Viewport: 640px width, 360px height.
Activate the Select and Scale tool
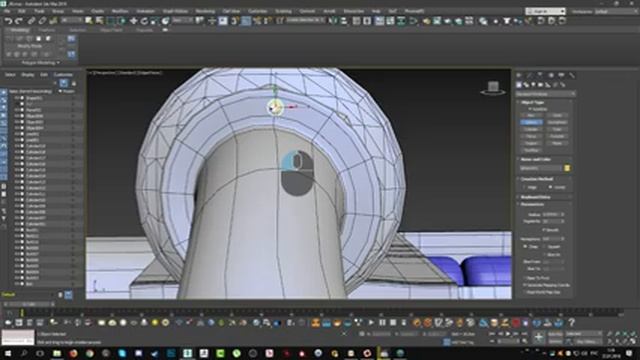tap(155, 21)
